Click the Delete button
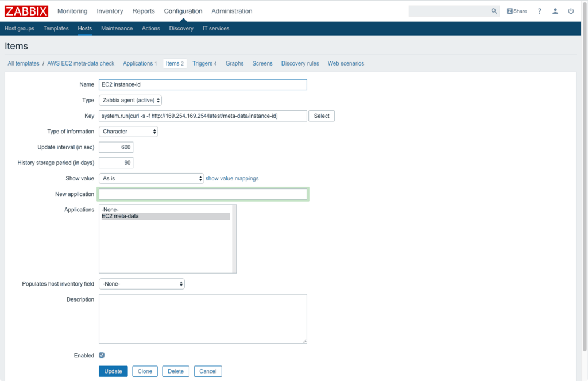Image resolution: width=588 pixels, height=381 pixels. [176, 371]
